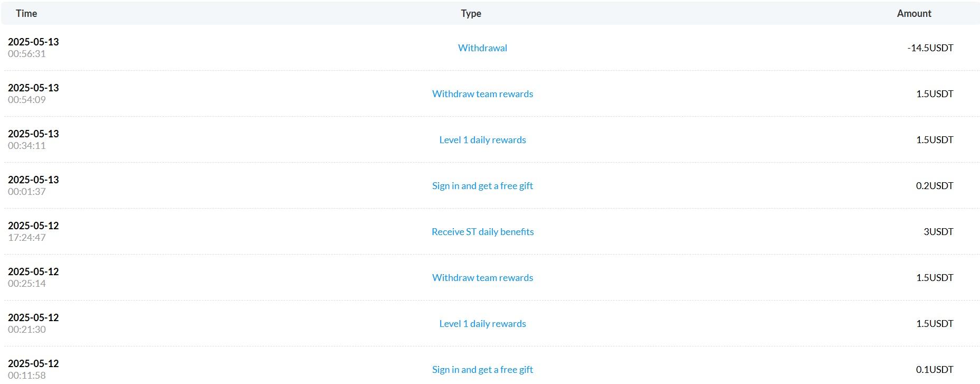Click the 00:54:09 timestamp
This screenshot has width=980, height=384.
[x=27, y=99]
